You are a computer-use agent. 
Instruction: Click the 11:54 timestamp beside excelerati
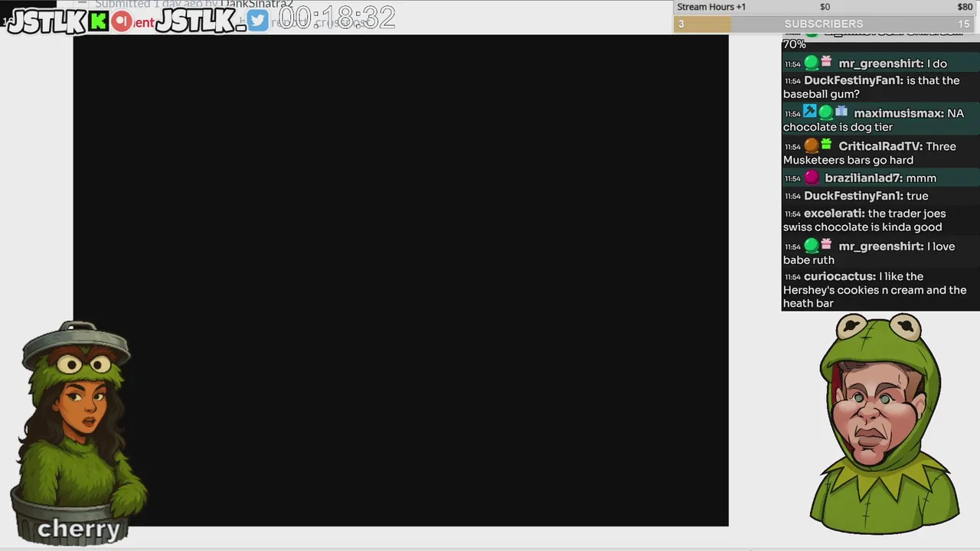(x=792, y=214)
